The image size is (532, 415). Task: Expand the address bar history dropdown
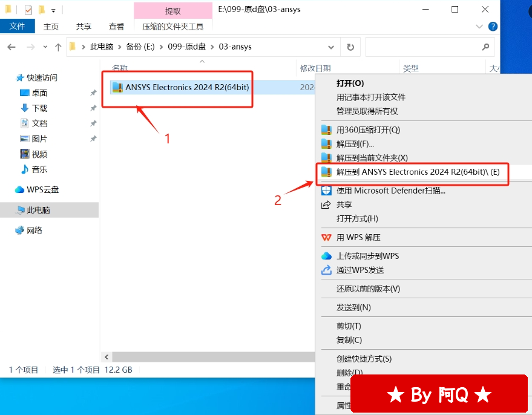(330, 47)
